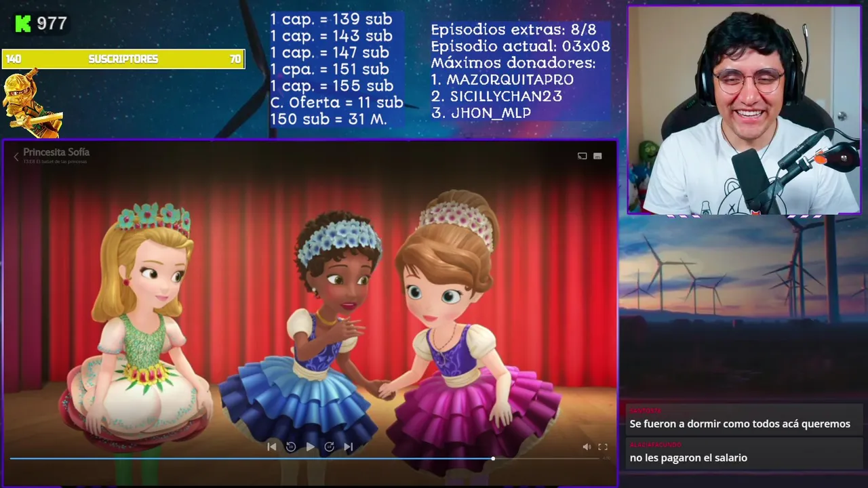This screenshot has width=868, height=488.
Task: Click chat message 'no les pagaron el salario'
Action: 688,457
